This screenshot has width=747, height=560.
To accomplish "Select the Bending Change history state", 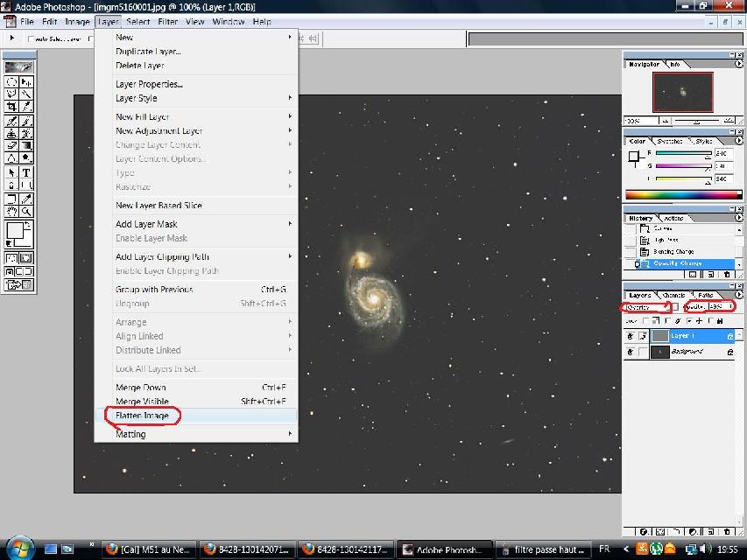I will pyautogui.click(x=680, y=251).
